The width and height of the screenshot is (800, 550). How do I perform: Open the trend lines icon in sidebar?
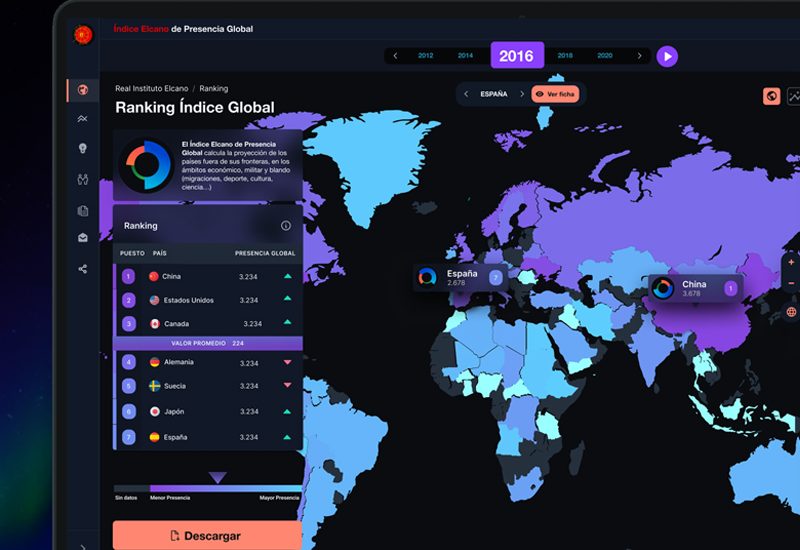coord(82,119)
